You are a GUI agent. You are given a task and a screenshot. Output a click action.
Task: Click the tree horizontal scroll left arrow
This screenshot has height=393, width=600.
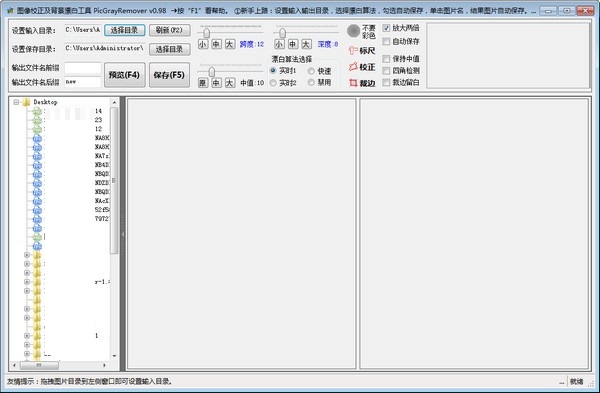[x=15, y=365]
